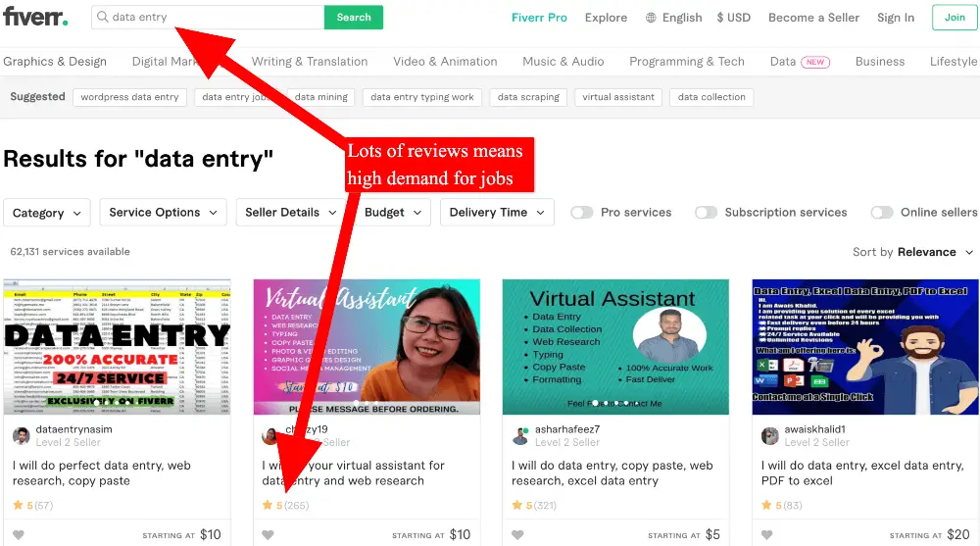Open gig title perfect data entry, web research
Viewport: 980px width, 546px height.
102,472
